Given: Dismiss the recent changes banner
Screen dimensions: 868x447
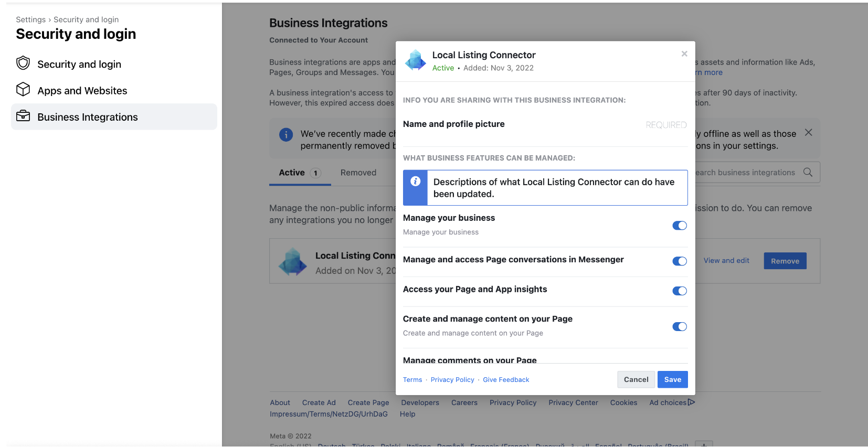Looking at the screenshot, I should [809, 133].
